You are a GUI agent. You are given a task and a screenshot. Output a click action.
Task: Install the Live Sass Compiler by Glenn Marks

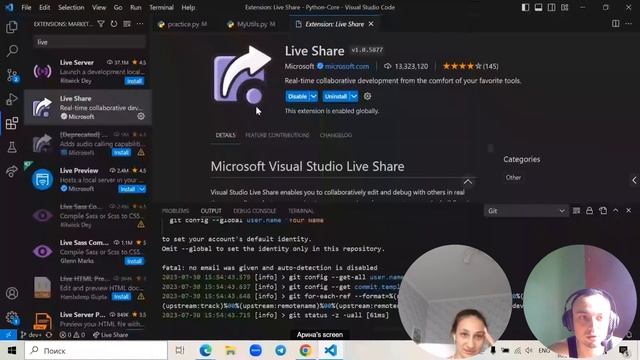134,261
